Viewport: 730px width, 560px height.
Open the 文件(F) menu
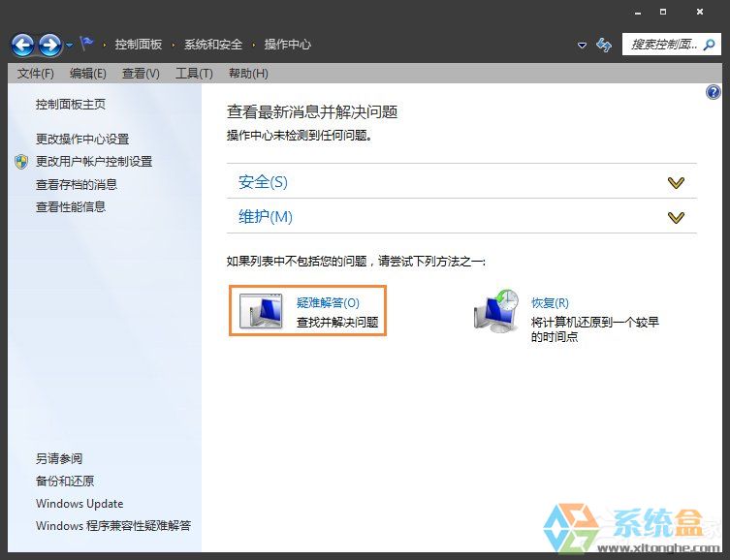[x=35, y=74]
